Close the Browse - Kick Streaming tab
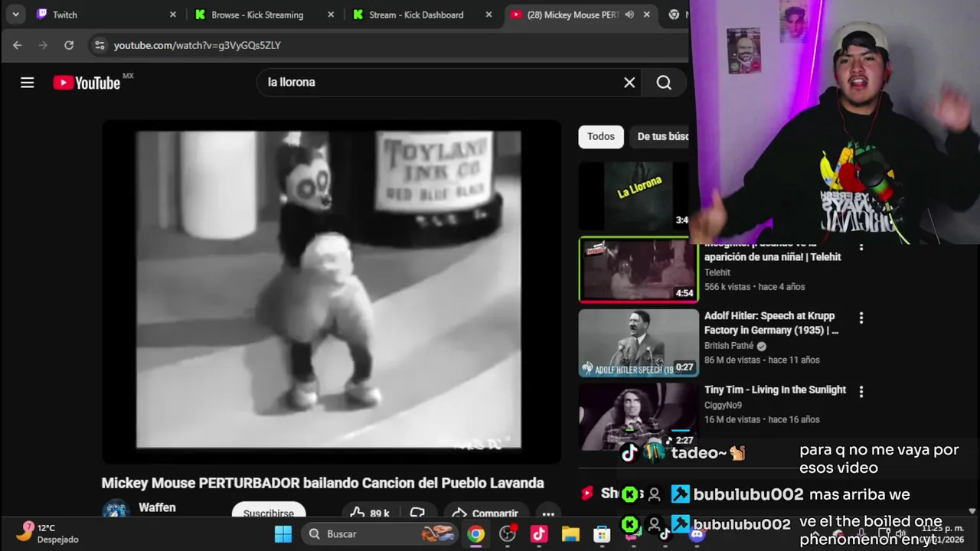This screenshot has width=980, height=551. click(331, 15)
